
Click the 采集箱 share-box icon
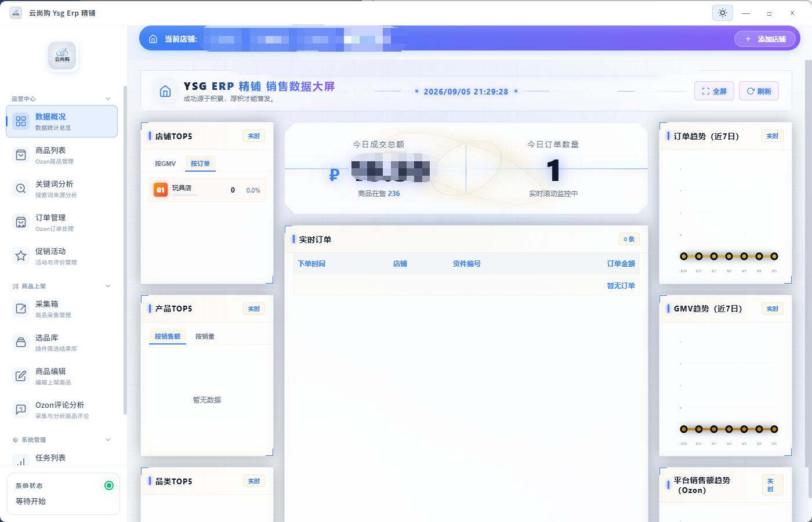[21, 309]
